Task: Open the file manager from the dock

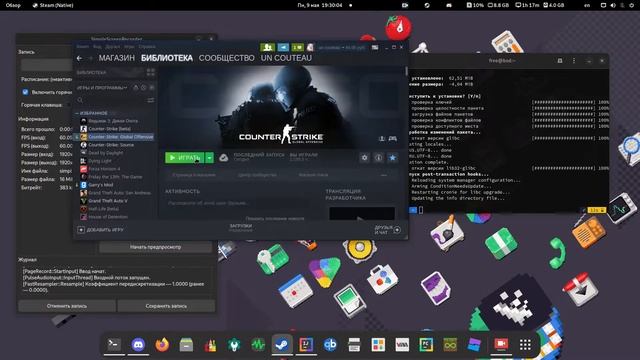Action: pos(186,345)
